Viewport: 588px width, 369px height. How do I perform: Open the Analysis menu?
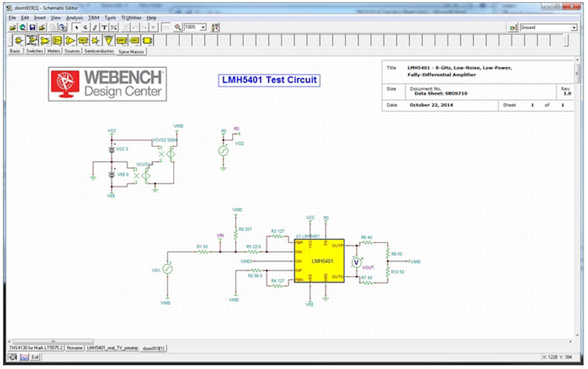(74, 18)
